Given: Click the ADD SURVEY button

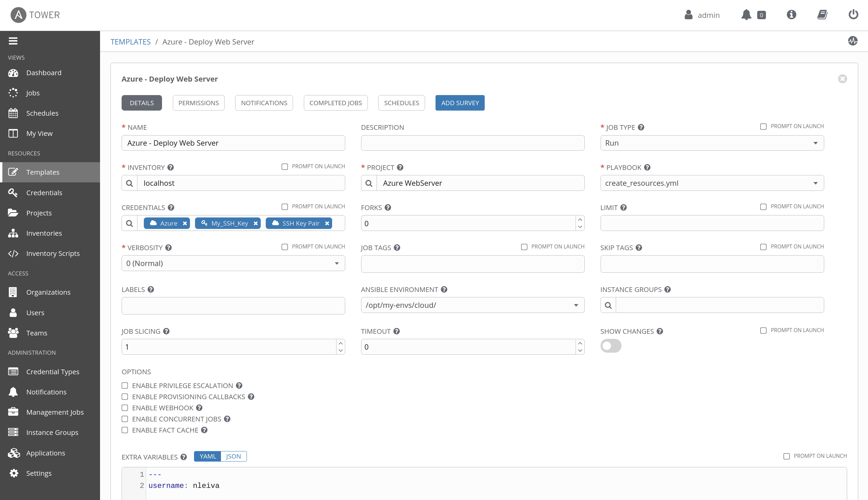Looking at the screenshot, I should coord(460,102).
